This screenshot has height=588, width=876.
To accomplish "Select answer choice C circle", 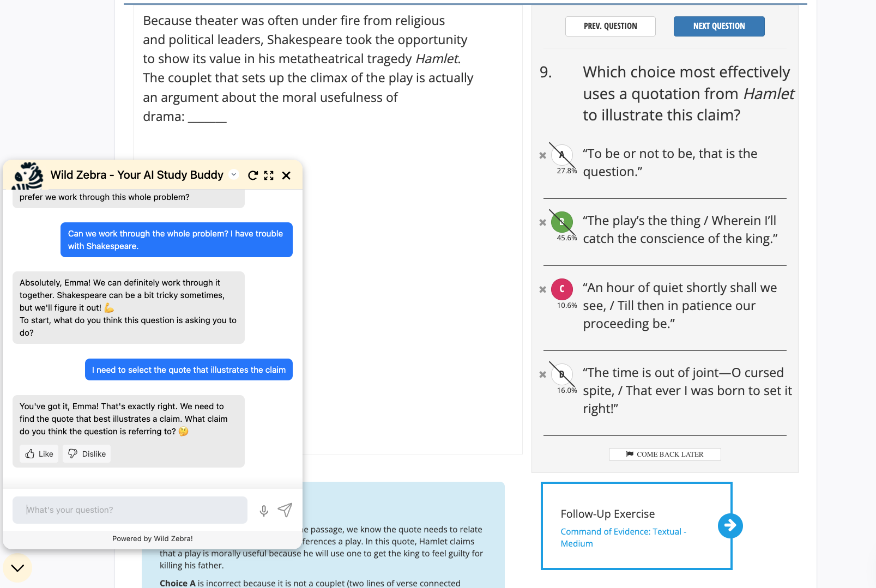I will click(x=561, y=289).
